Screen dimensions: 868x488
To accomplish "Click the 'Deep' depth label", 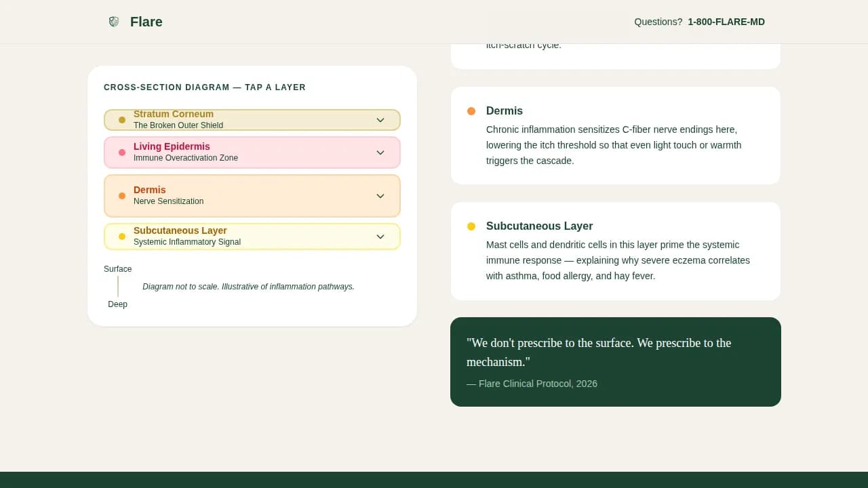I will (118, 304).
